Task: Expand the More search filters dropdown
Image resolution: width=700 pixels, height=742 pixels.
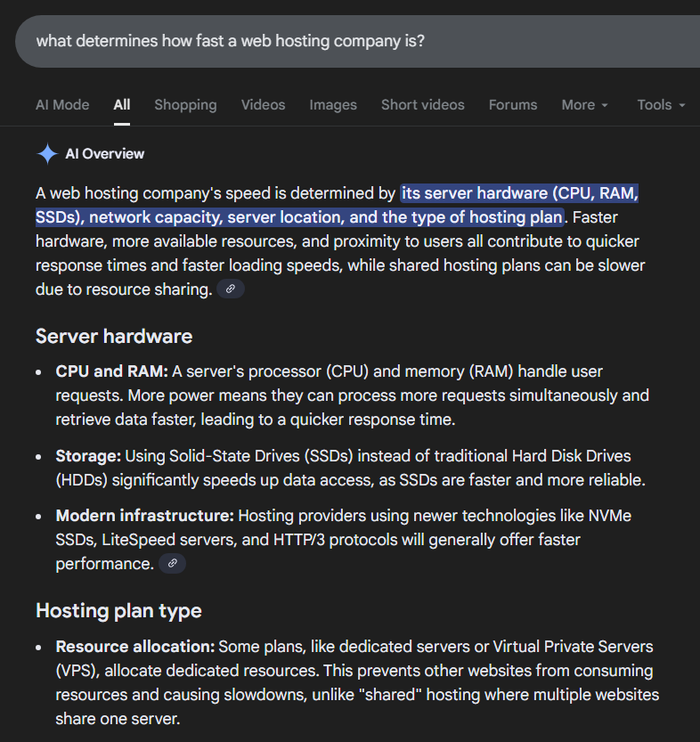Action: pos(585,105)
